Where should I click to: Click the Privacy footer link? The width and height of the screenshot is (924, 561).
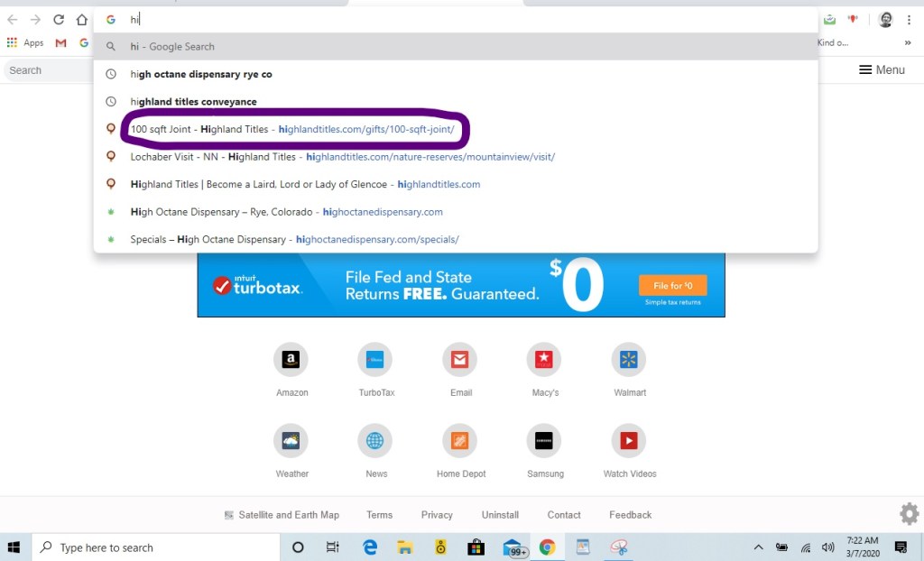[x=437, y=515]
